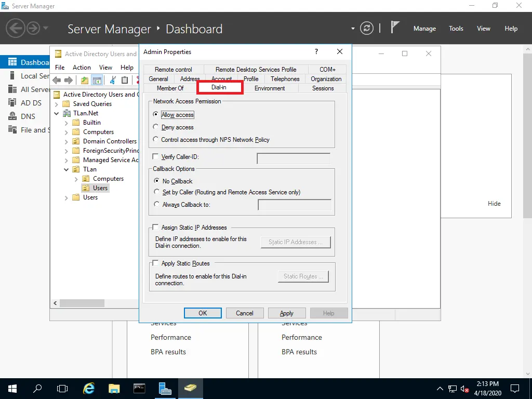532x399 pixels.
Task: Collapse the TLan organizational unit
Action: [66, 169]
